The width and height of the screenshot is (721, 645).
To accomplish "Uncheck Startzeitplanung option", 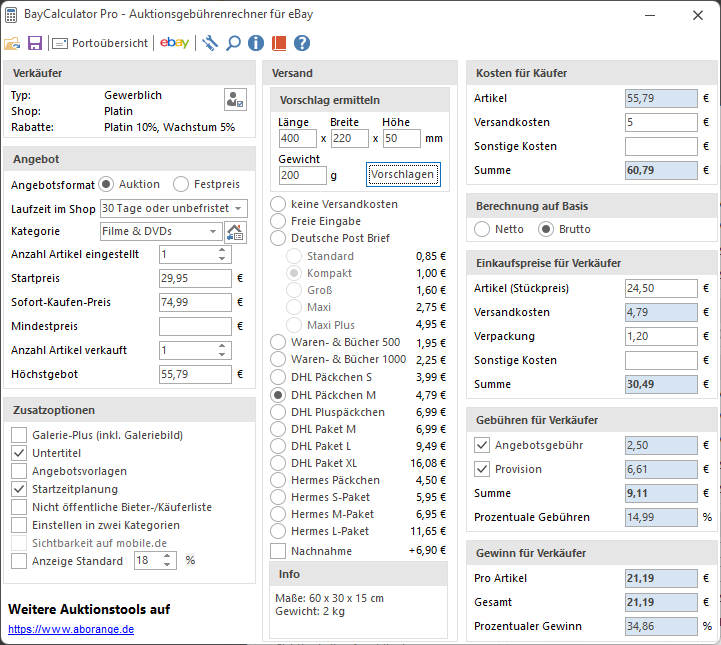I will [19, 489].
